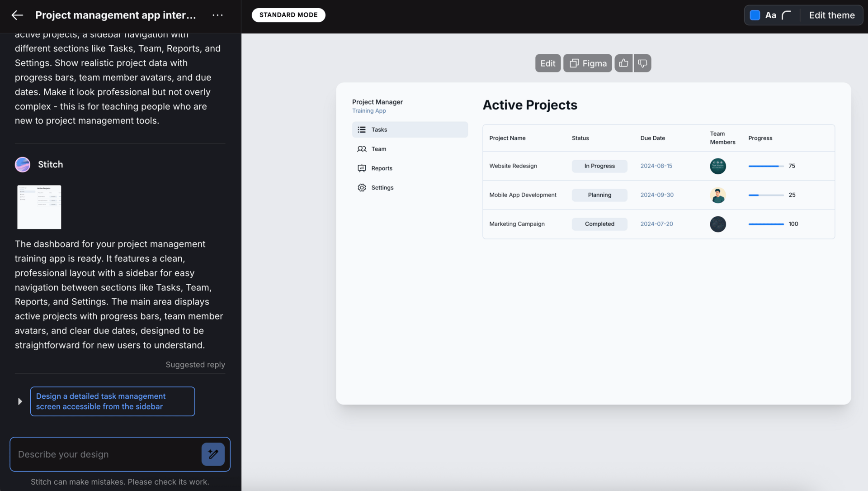Open the Aa font setting
Viewport: 868px width, 491px height.
click(770, 15)
